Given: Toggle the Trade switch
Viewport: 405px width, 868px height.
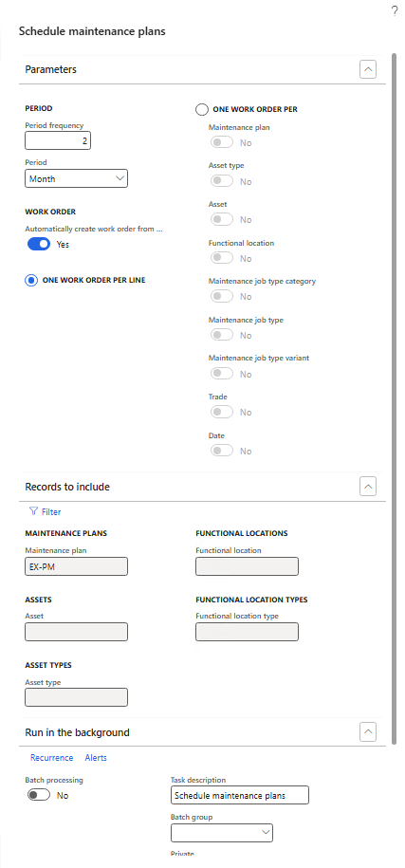Looking at the screenshot, I should (x=222, y=412).
